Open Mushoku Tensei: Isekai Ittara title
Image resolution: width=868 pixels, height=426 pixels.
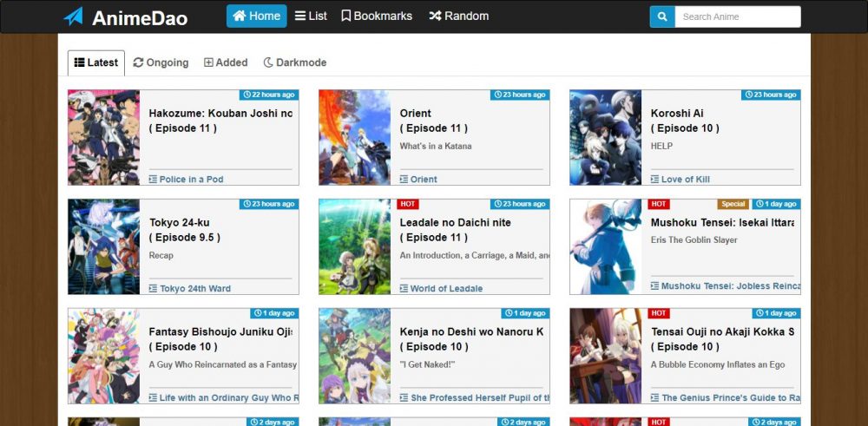pyautogui.click(x=722, y=222)
